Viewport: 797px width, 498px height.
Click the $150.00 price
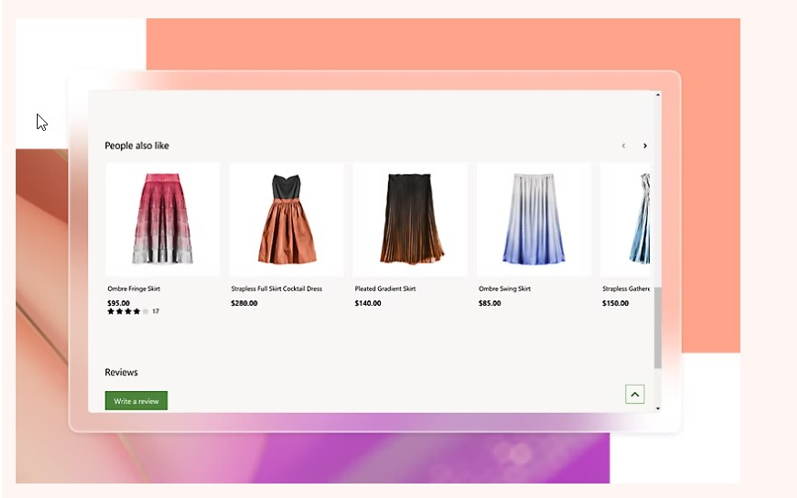(616, 303)
